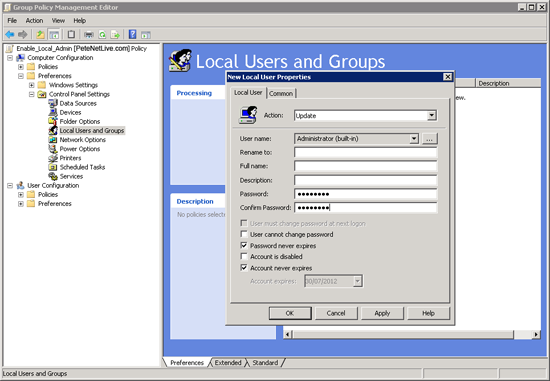550x381 pixels.
Task: Click greyed User must change password checkbox
Action: (x=244, y=223)
